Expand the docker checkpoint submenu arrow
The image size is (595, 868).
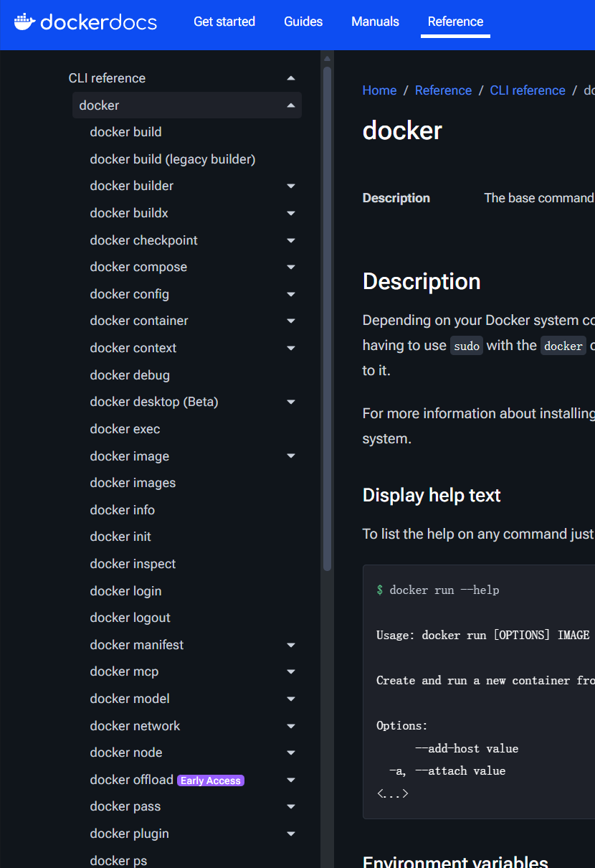tap(291, 240)
